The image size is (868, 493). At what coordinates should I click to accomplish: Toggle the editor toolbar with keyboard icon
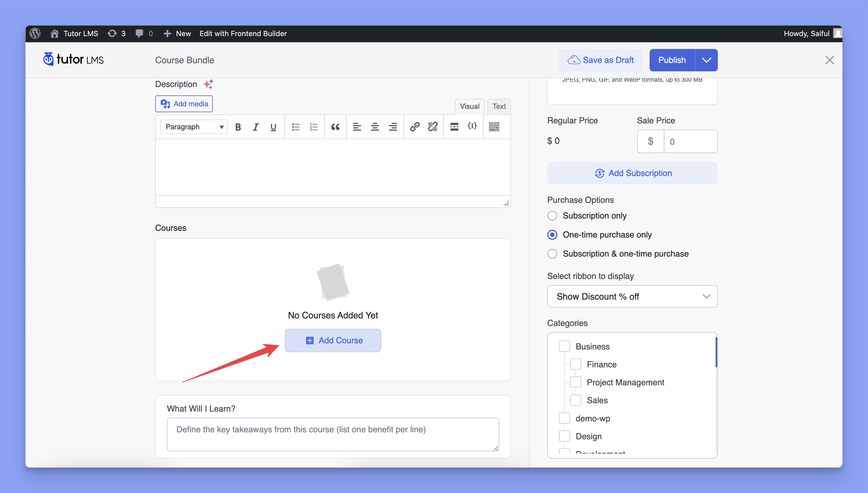pos(494,127)
